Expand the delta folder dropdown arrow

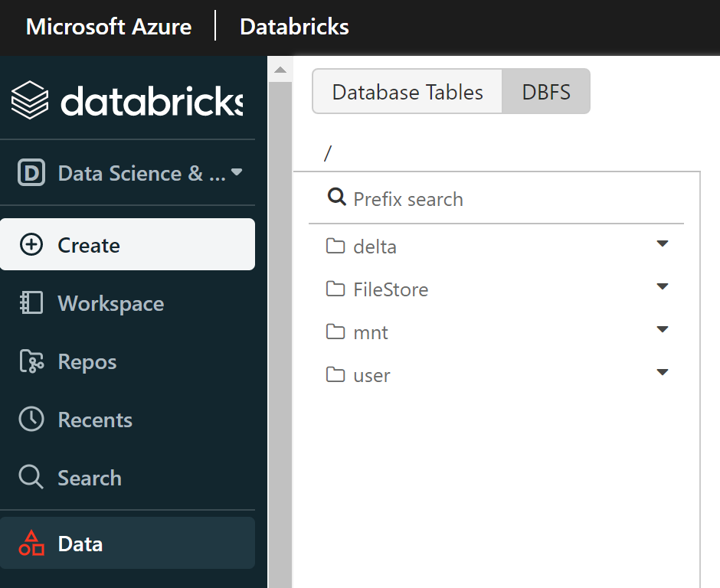(x=663, y=244)
